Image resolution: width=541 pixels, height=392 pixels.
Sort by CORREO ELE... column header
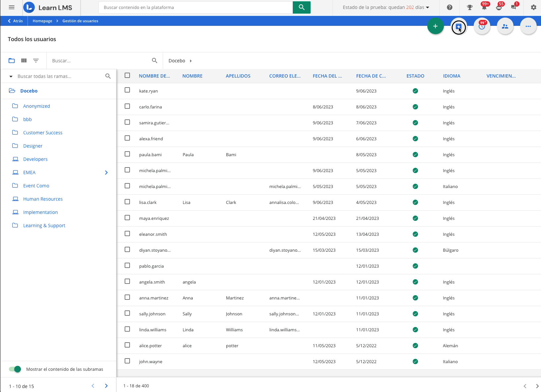coord(285,76)
